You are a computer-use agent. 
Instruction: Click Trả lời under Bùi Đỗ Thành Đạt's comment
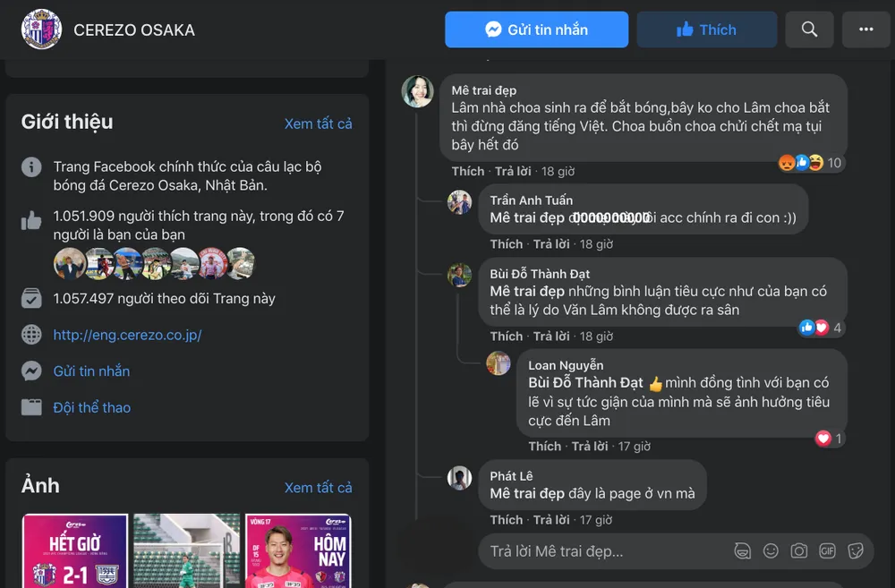[x=551, y=337]
